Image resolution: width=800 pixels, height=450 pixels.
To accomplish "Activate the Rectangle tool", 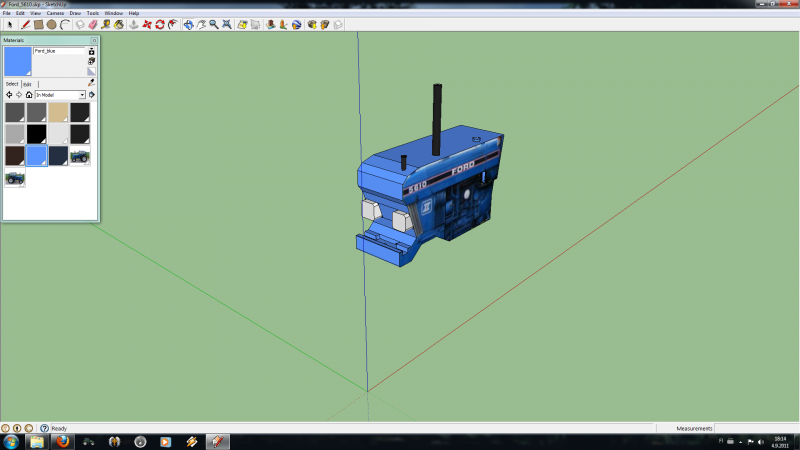I will [x=38, y=24].
